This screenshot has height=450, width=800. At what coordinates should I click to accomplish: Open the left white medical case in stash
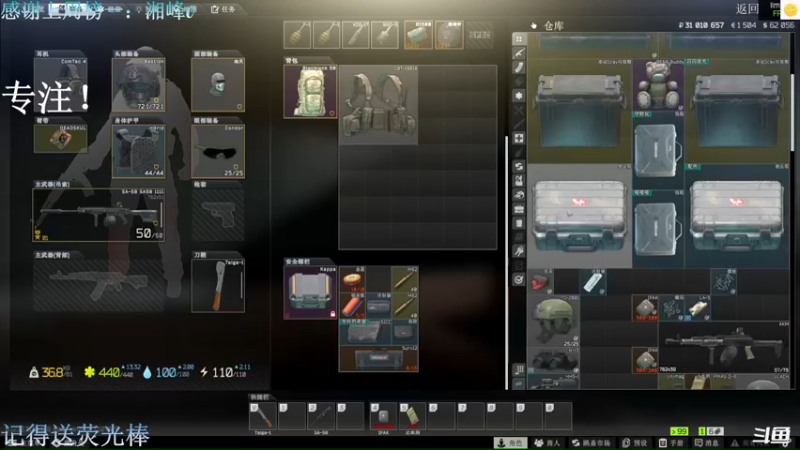tap(580, 216)
